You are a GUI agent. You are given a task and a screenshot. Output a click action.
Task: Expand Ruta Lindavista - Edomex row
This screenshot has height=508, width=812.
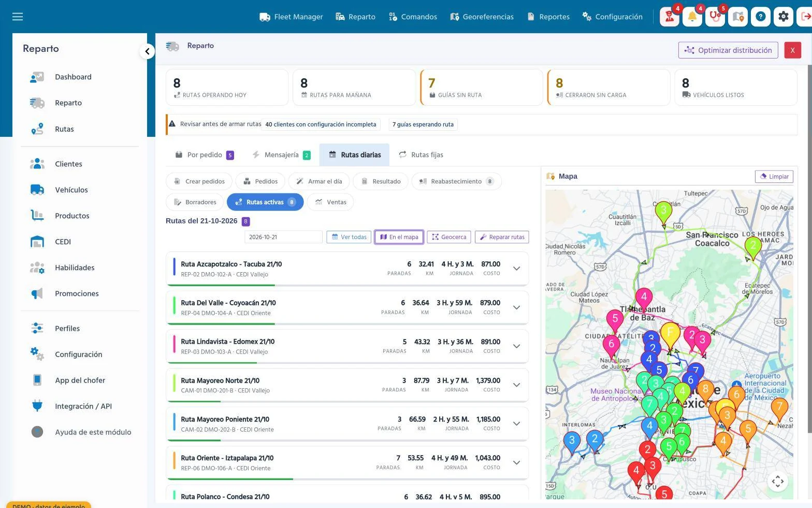(x=516, y=346)
